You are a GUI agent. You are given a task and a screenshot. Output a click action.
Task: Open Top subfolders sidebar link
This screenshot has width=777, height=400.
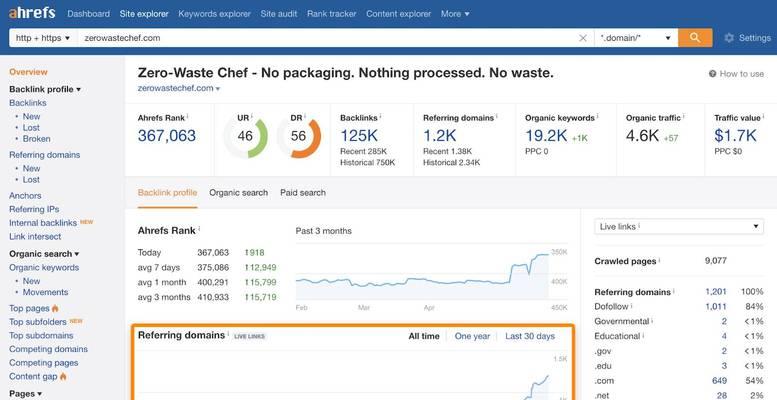pyautogui.click(x=38, y=322)
